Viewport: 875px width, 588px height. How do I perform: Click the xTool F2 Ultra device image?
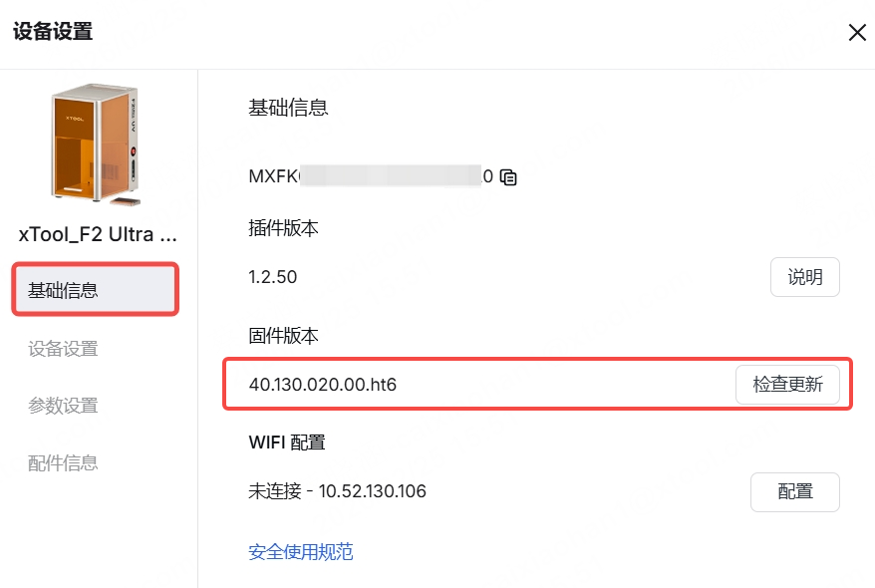[x=98, y=146]
